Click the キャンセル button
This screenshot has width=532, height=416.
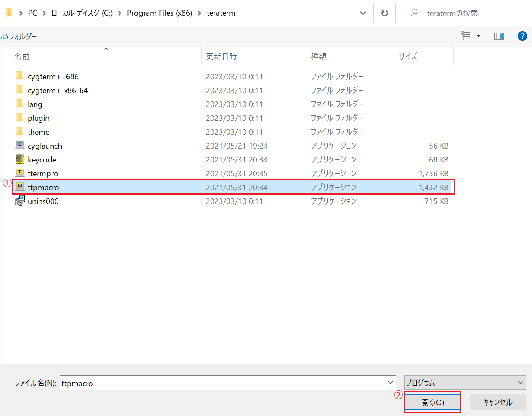click(497, 402)
